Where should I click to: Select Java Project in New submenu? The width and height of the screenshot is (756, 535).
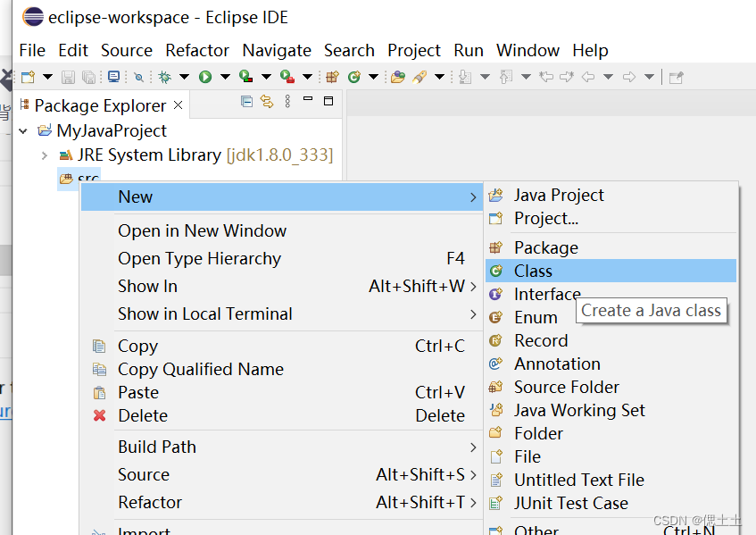(611, 195)
